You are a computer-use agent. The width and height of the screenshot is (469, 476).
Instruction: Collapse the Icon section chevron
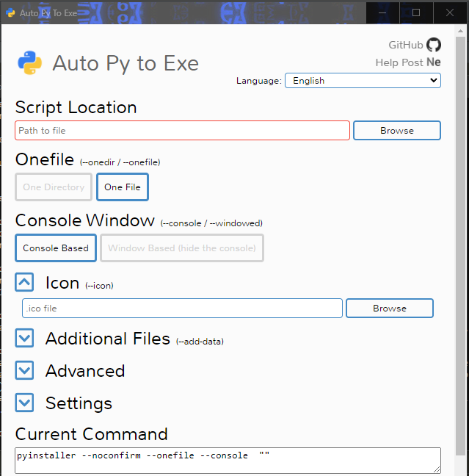point(25,282)
